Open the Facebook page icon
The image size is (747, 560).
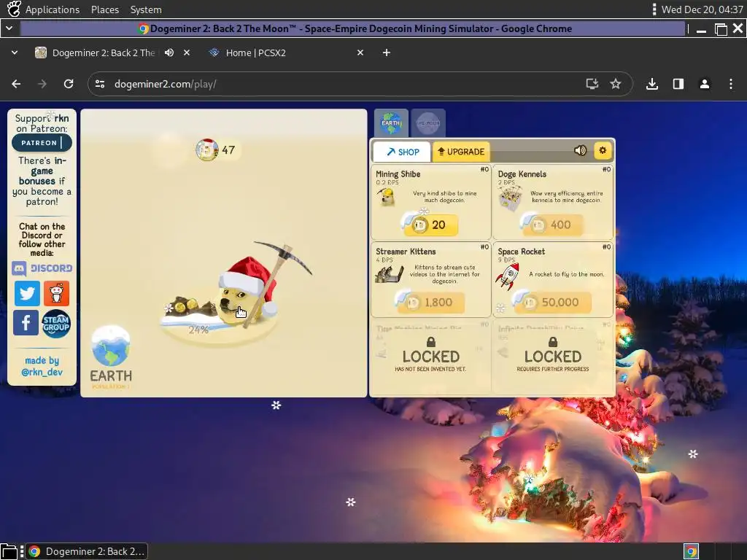(26, 323)
